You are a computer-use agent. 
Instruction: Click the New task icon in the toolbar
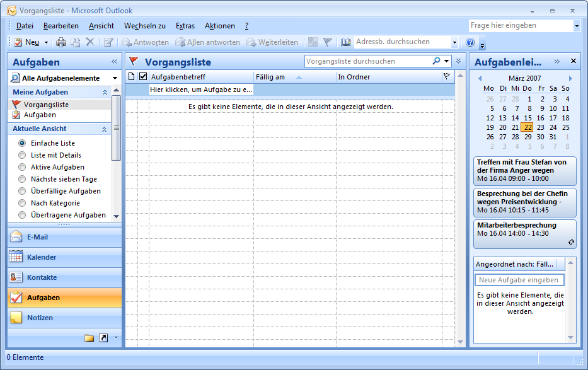click(x=18, y=42)
